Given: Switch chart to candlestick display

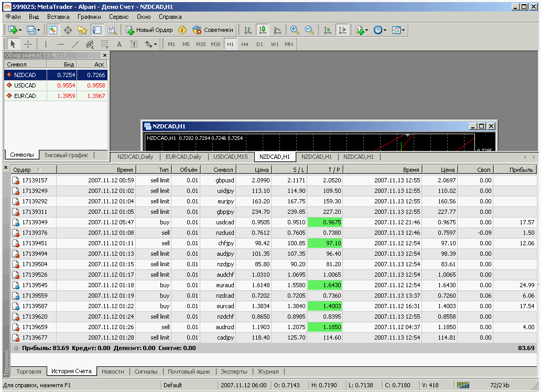Looking at the screenshot, I should click(263, 30).
